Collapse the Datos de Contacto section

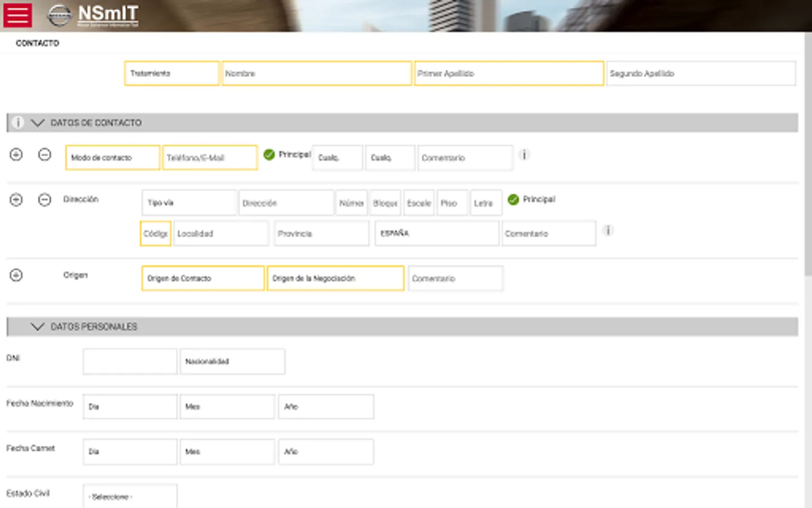(x=37, y=122)
